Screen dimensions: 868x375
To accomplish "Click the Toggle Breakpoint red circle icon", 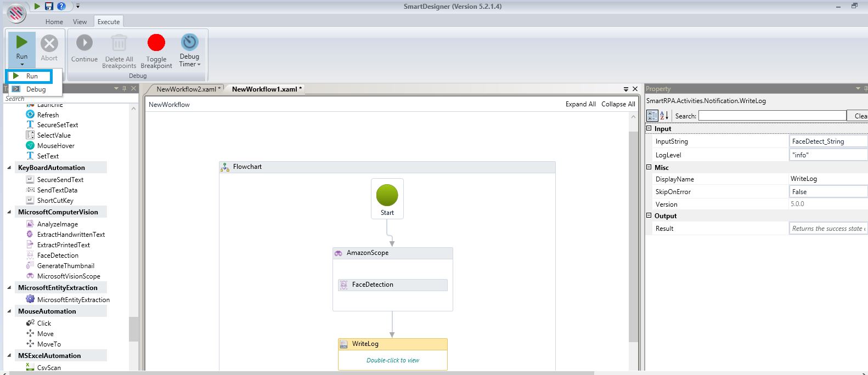I will coord(156,43).
